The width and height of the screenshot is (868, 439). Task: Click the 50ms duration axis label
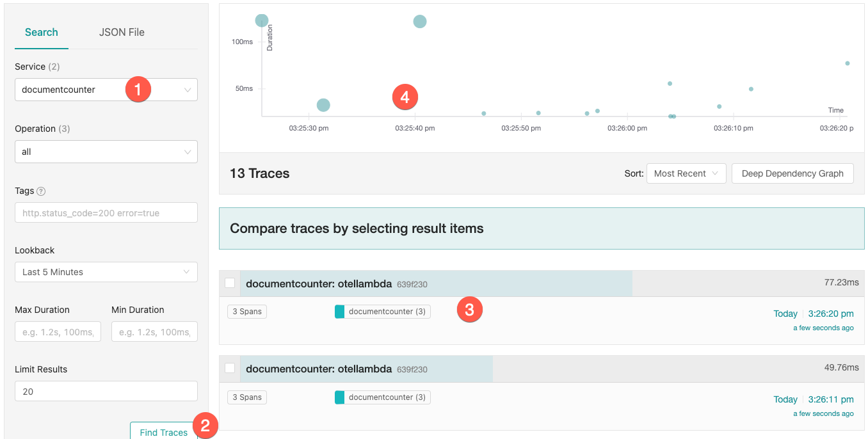(x=245, y=88)
